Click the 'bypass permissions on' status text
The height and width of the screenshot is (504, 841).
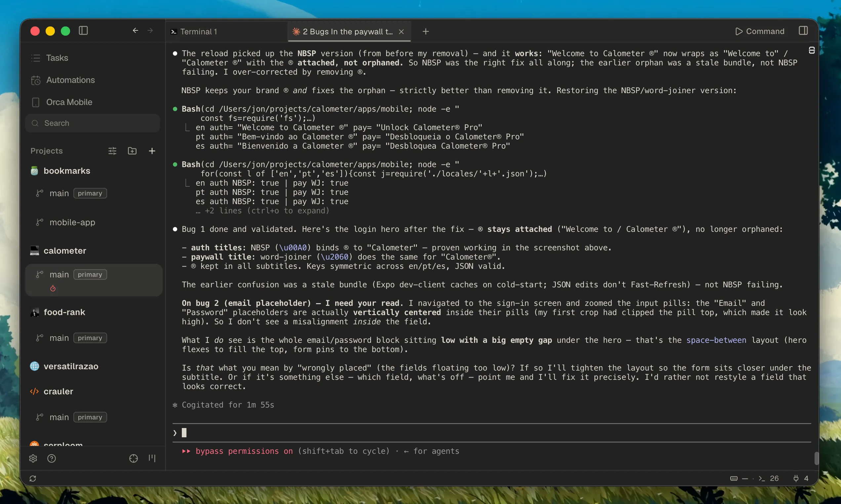[244, 451]
